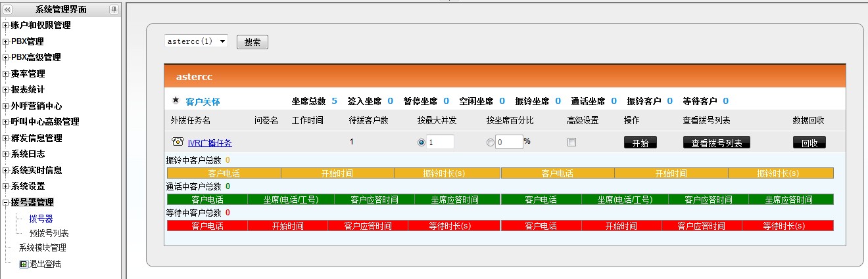Select 按最大并发 radio button
868x279 pixels.
tap(421, 142)
